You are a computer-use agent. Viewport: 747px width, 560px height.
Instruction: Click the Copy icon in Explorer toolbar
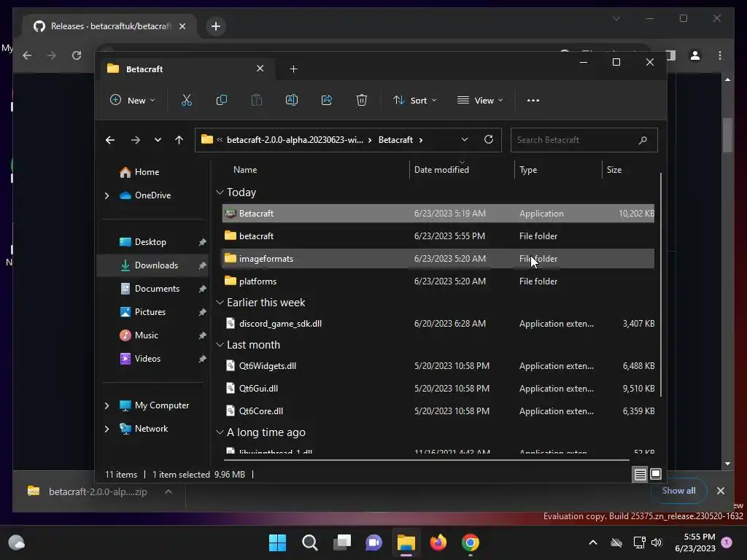click(222, 101)
